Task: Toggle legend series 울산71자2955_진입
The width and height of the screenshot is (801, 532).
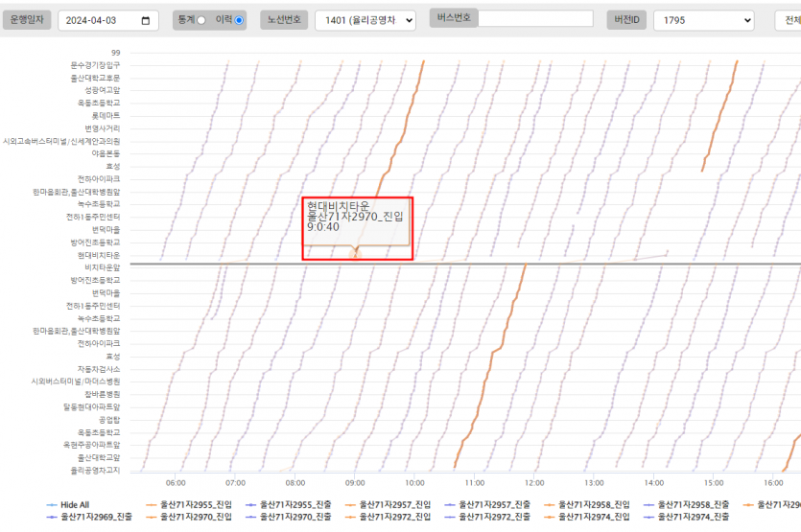Action: coord(192,504)
